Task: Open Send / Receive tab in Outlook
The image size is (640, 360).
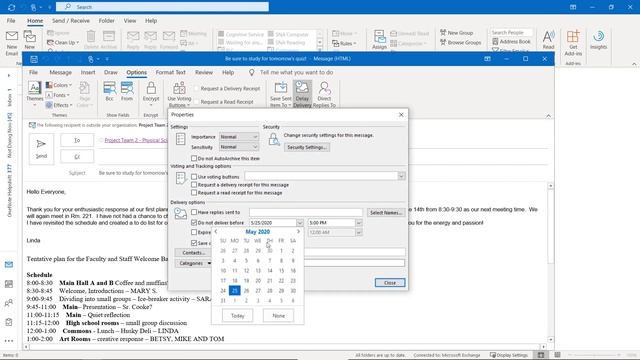Action: click(71, 21)
